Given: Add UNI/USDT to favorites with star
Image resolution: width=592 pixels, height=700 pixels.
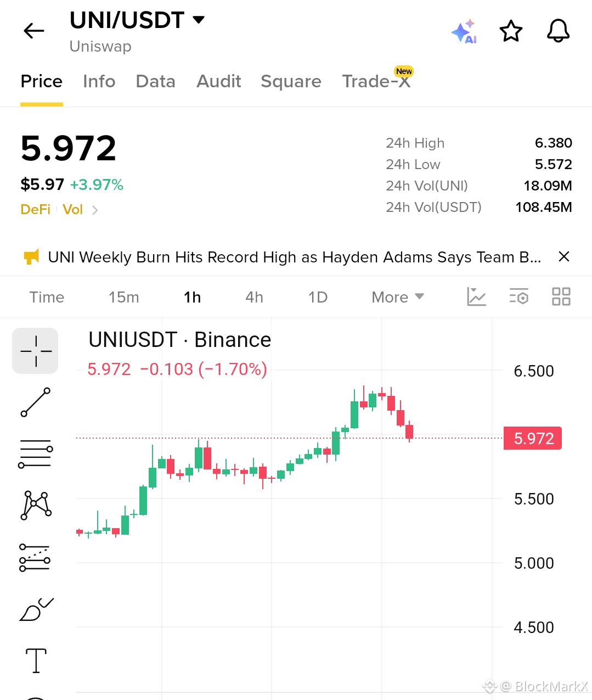Looking at the screenshot, I should pyautogui.click(x=511, y=31).
